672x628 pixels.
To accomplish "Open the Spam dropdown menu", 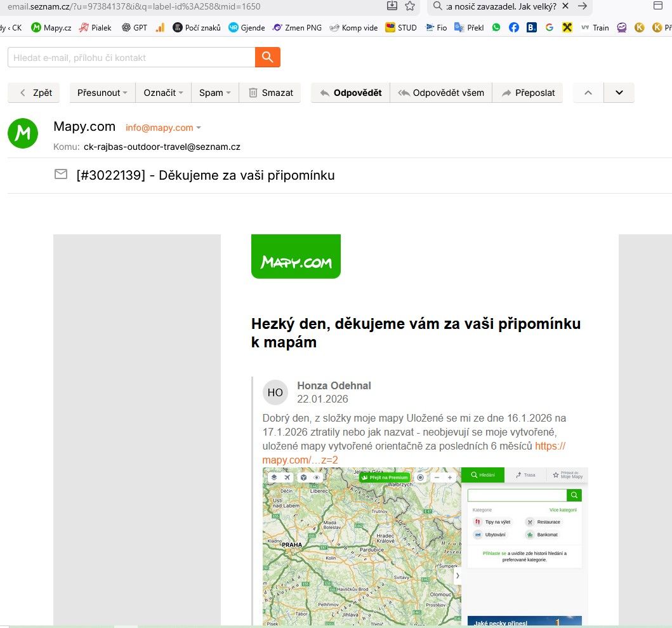I will (x=214, y=93).
